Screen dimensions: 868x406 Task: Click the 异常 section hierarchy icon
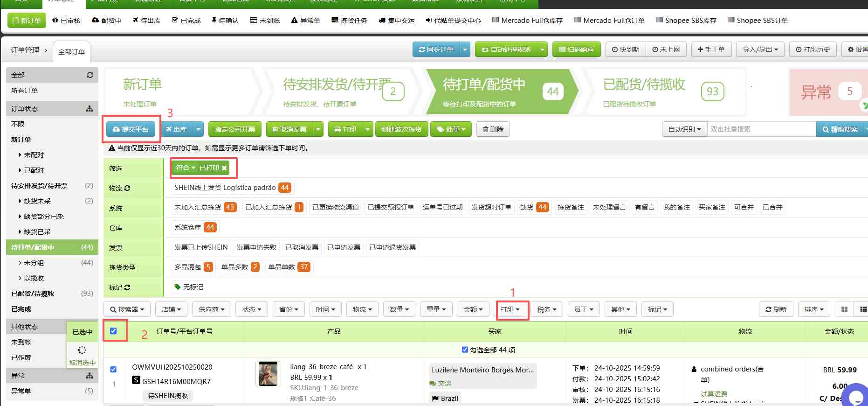click(90, 376)
